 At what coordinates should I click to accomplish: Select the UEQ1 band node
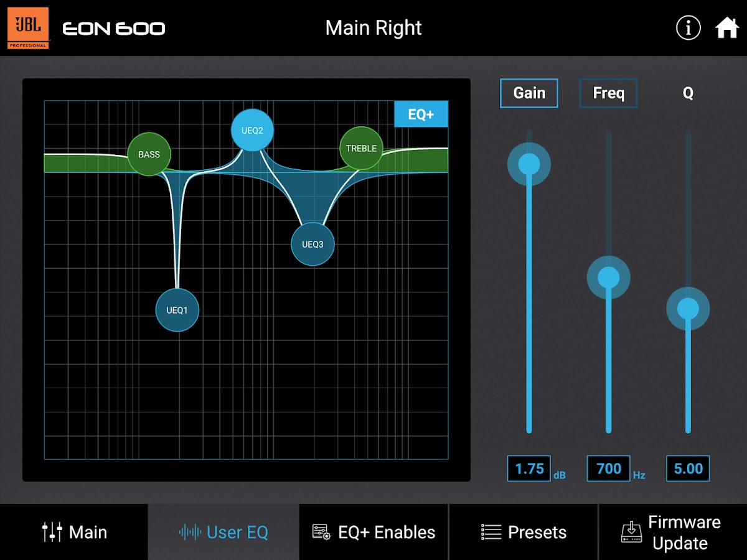point(177,310)
